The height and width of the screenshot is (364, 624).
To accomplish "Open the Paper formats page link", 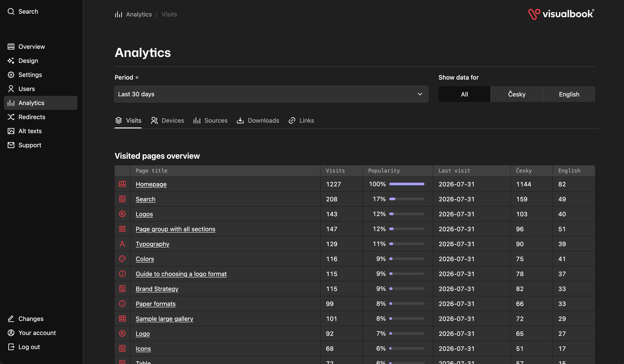I will [x=156, y=304].
